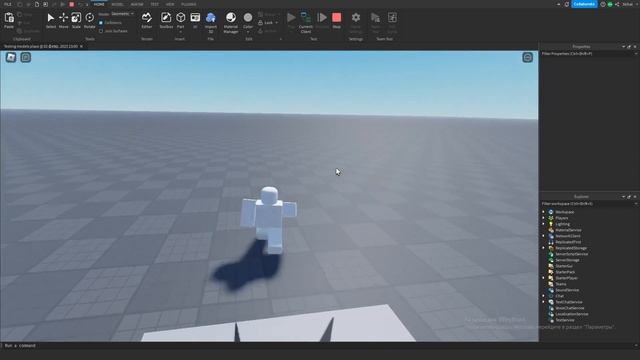Expand the StarterPlayer tree node

tap(543, 278)
